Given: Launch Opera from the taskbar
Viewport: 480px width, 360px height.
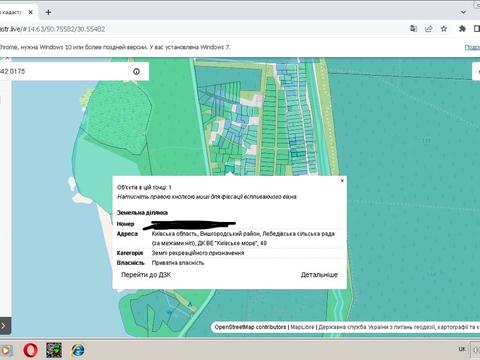Looking at the screenshot, I should 31,350.
